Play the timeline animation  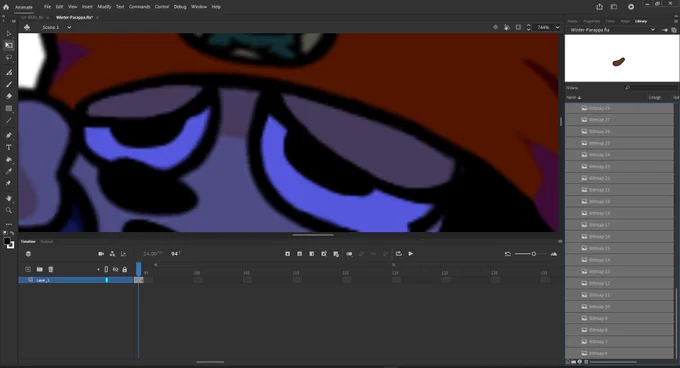click(411, 254)
